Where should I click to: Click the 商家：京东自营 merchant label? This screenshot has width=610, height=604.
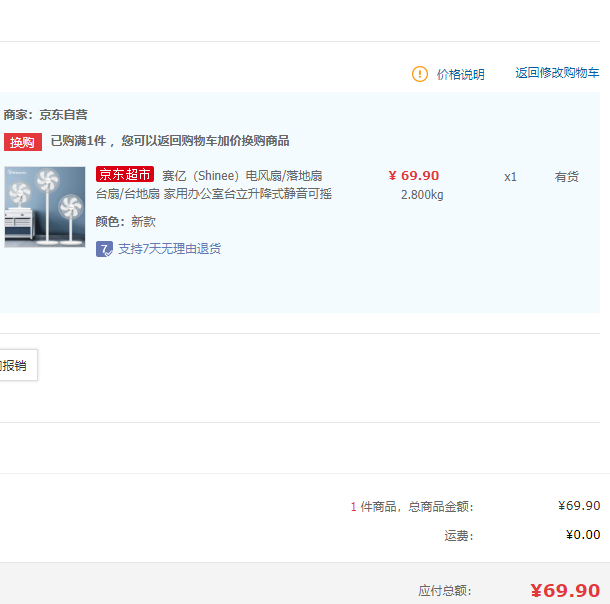[x=46, y=115]
